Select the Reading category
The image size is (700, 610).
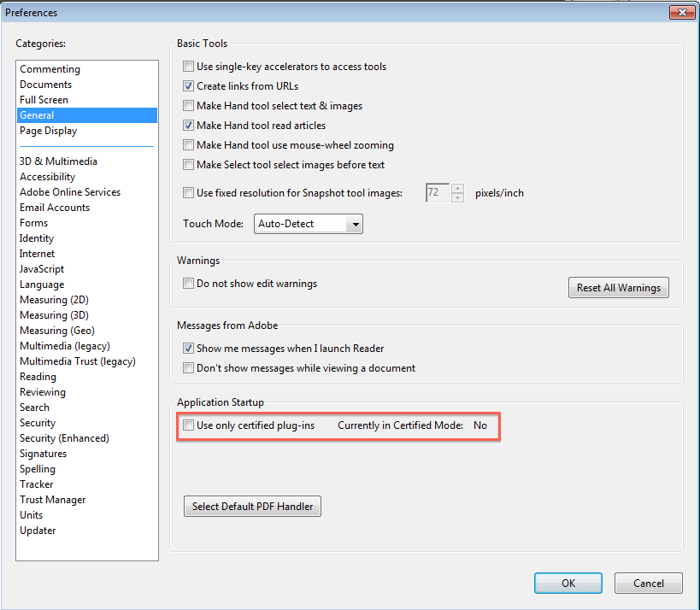point(87,377)
